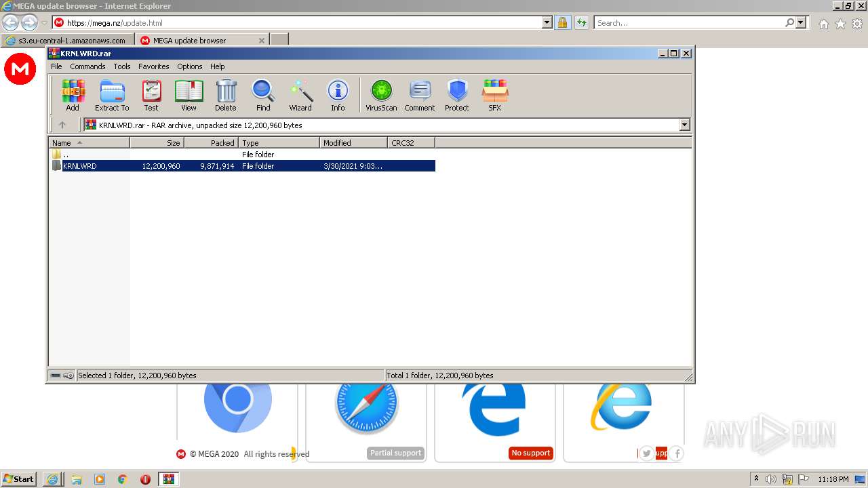Click into the IE Search box
The image size is (868, 488).
(689, 22)
